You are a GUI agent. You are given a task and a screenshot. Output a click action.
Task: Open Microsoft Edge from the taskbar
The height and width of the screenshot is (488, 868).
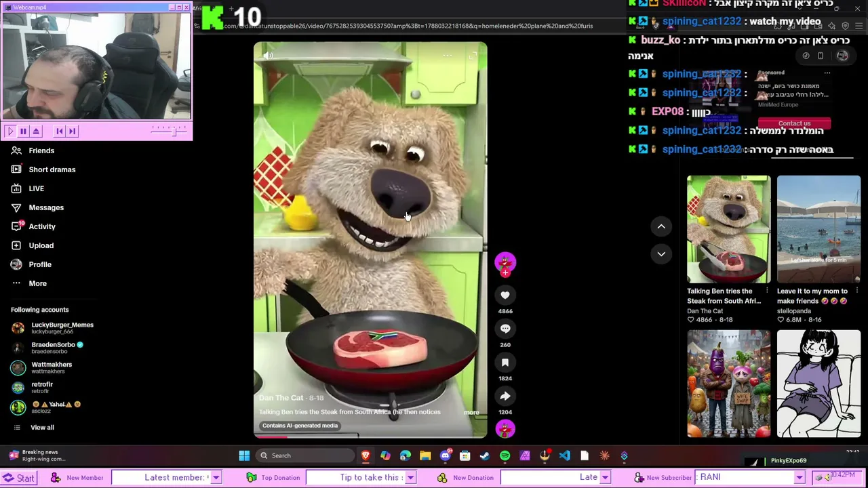(406, 455)
